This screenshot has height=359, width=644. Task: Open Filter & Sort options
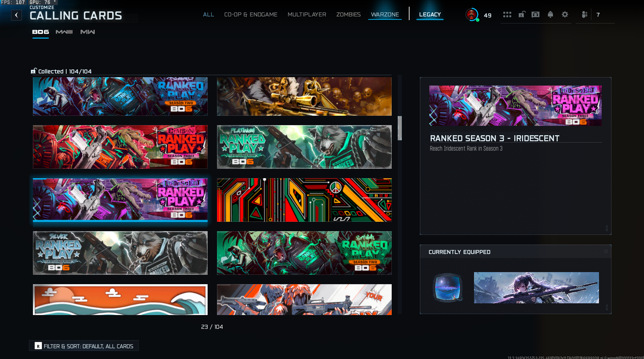pyautogui.click(x=84, y=346)
